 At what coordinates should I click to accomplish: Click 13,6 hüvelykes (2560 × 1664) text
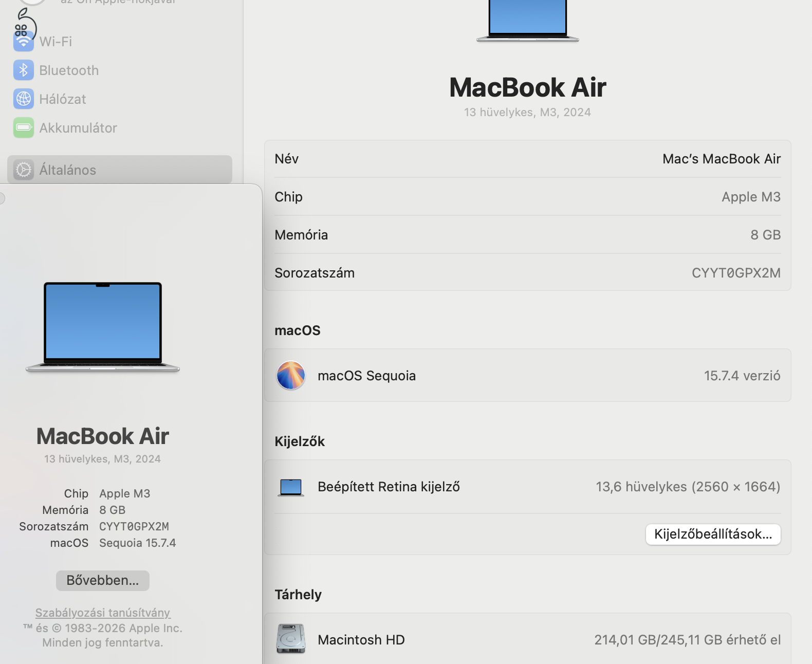tap(688, 487)
